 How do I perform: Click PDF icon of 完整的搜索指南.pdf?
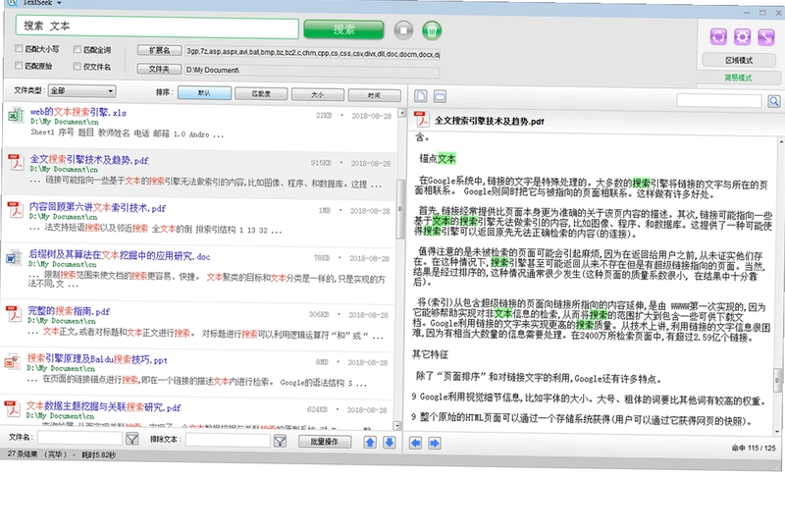click(x=14, y=313)
